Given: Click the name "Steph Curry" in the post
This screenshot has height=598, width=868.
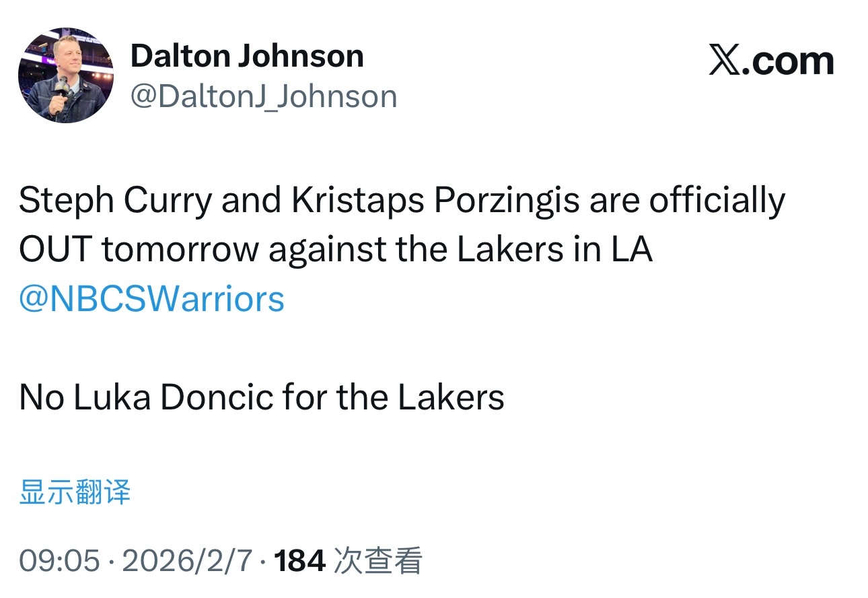Looking at the screenshot, I should [114, 201].
